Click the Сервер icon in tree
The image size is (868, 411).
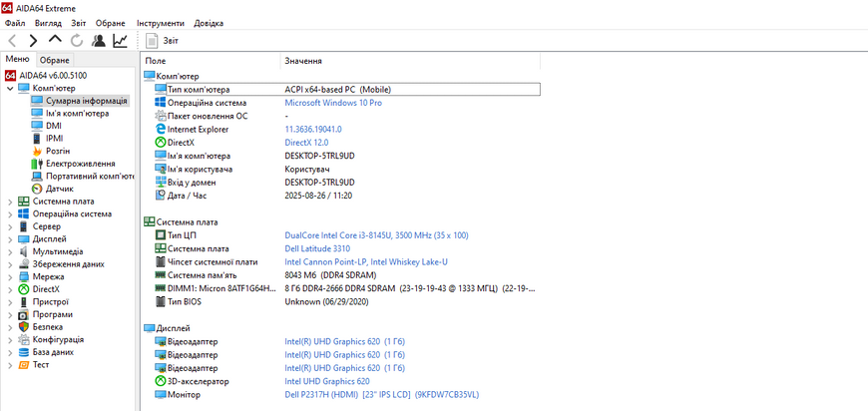pos(23,226)
